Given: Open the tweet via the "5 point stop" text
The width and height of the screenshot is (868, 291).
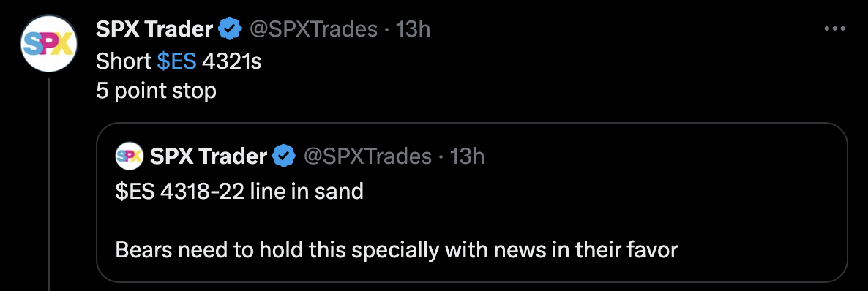Looking at the screenshot, I should tap(156, 91).
